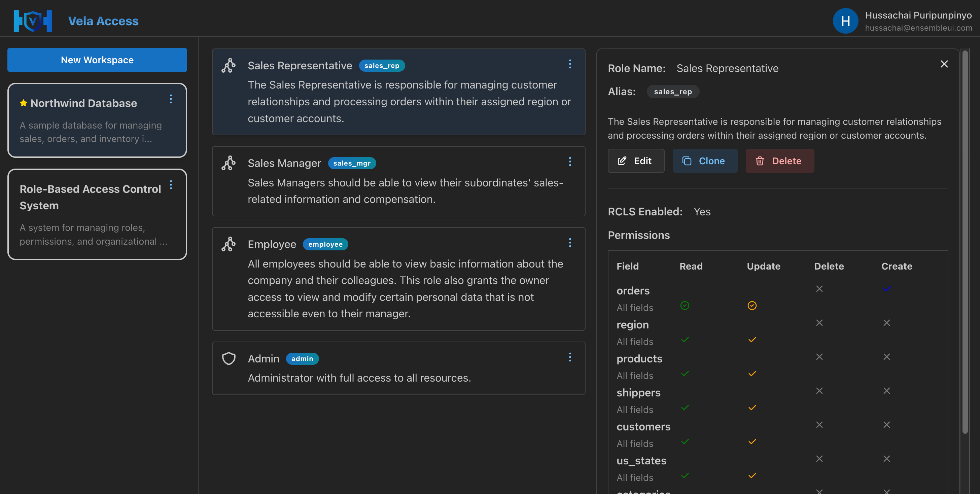Toggle the orders Update circled checkmark
The image size is (980, 494).
752,305
